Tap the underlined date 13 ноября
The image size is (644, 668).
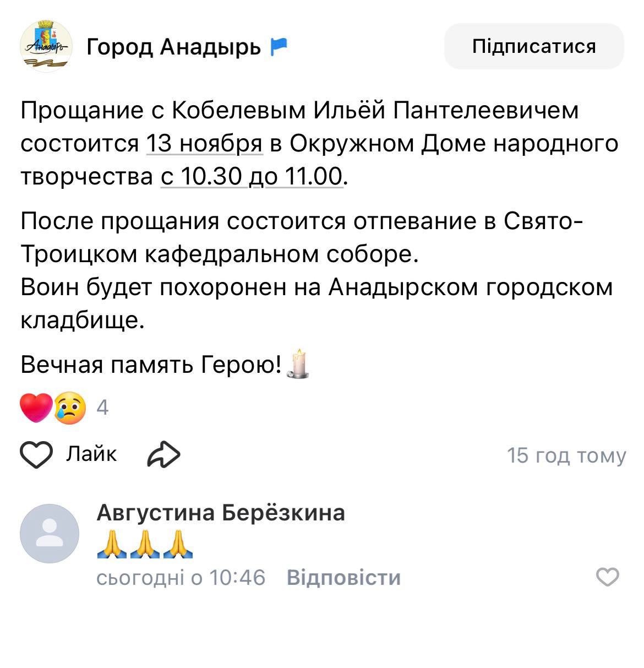tap(204, 143)
